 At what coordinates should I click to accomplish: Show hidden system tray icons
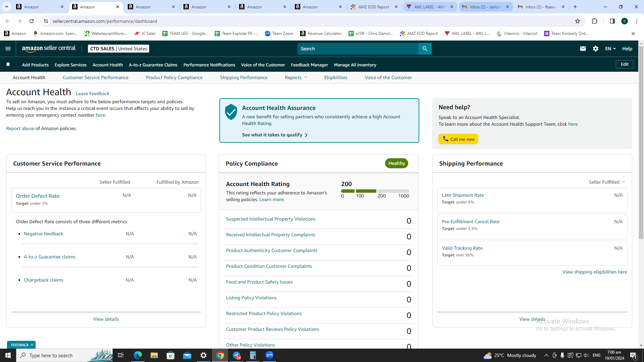(546, 355)
